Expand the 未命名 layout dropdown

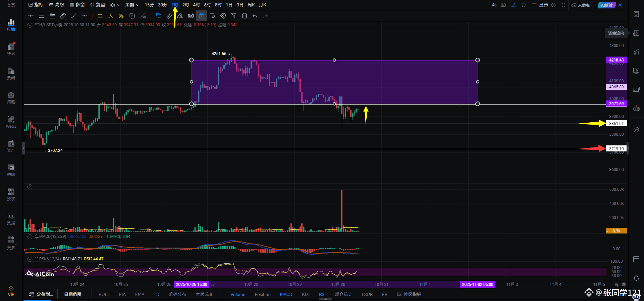pos(583,5)
